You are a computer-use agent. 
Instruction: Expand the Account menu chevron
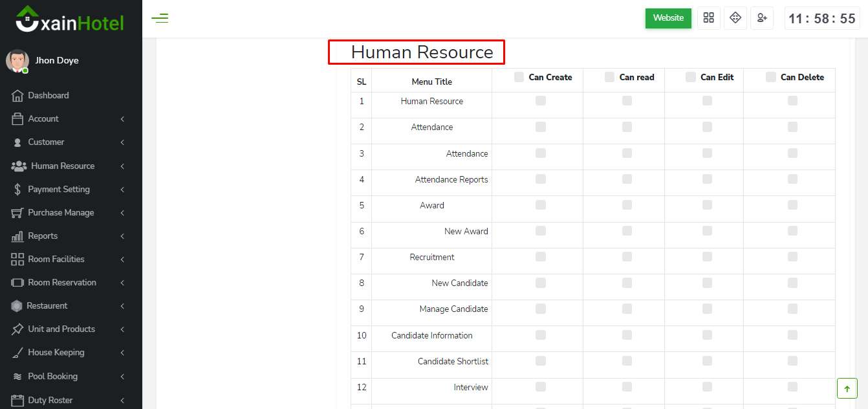click(x=122, y=119)
